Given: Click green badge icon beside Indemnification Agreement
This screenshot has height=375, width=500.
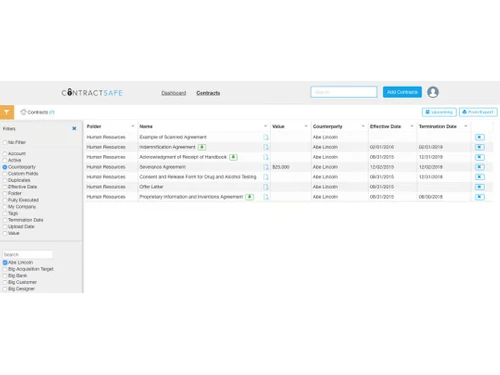Looking at the screenshot, I should pyautogui.click(x=202, y=147).
